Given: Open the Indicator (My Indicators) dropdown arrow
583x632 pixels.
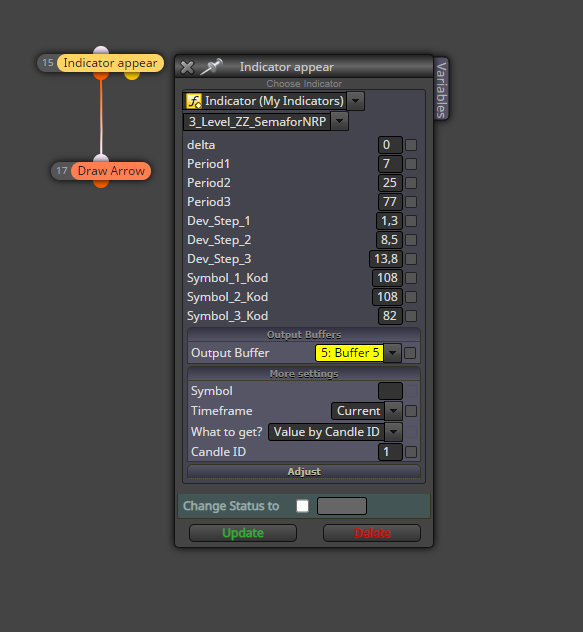Looking at the screenshot, I should [355, 101].
